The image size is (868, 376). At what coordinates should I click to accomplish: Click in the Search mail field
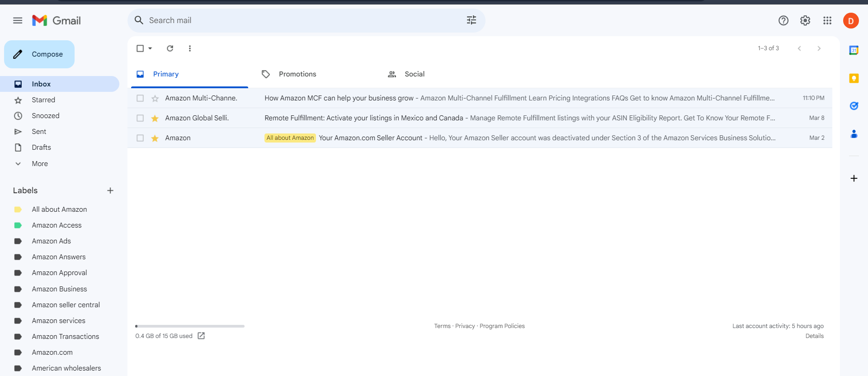pos(306,20)
